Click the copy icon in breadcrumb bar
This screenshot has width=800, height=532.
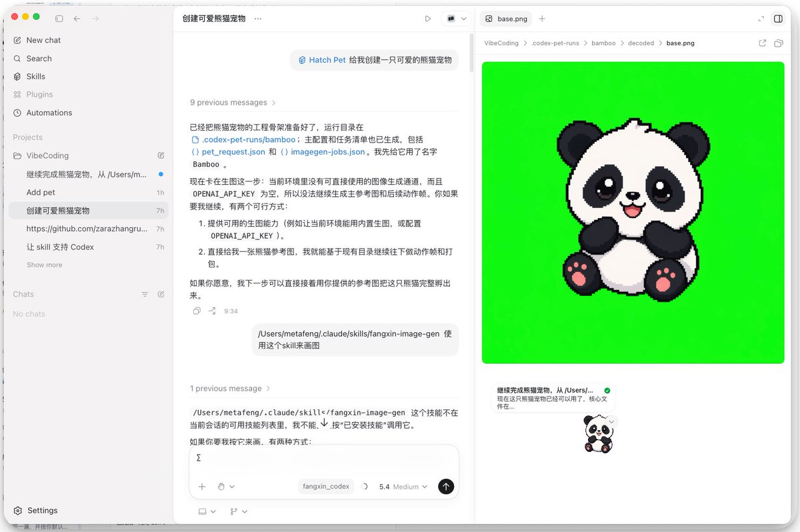pos(778,43)
